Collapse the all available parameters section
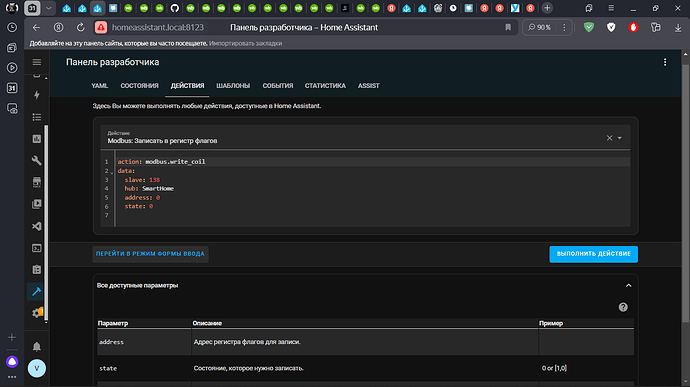The width and height of the screenshot is (690, 387). click(x=628, y=286)
